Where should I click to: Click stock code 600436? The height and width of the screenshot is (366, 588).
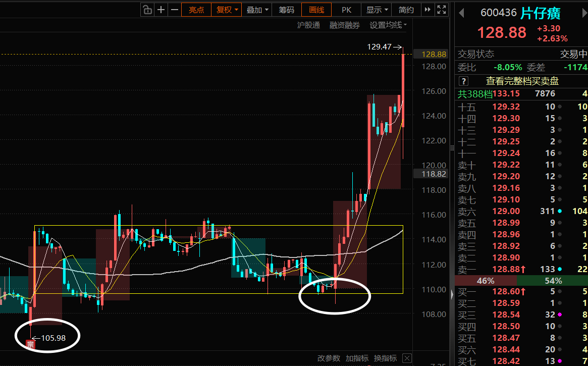coord(498,14)
